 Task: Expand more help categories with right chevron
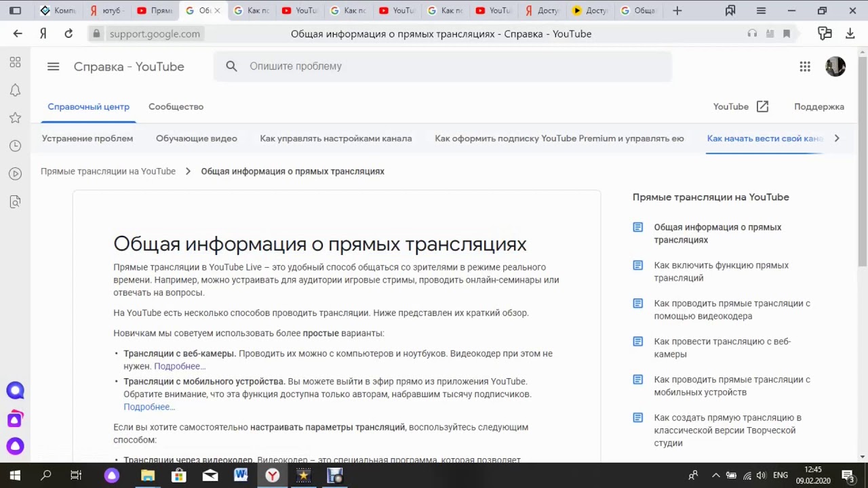[836, 138]
